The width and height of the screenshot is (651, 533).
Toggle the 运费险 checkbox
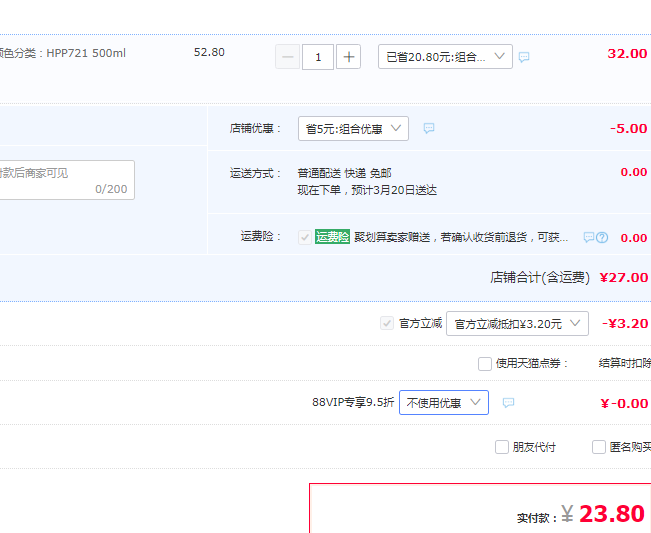coord(305,237)
